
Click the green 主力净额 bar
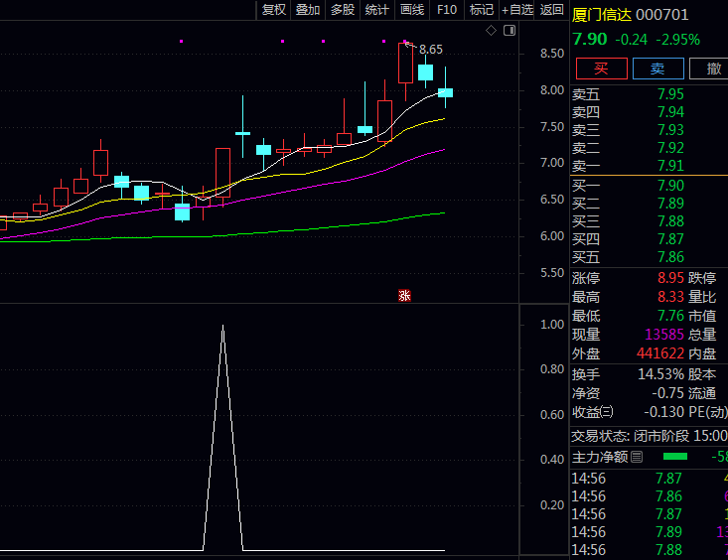pos(675,457)
